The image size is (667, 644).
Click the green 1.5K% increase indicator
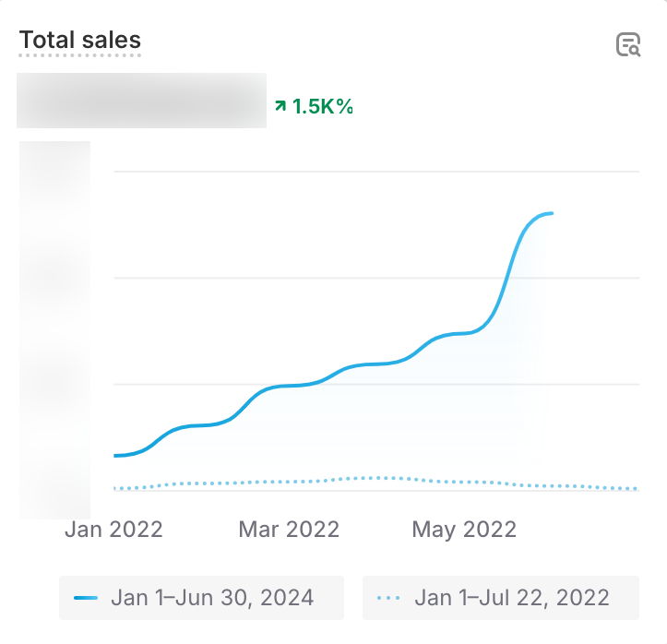click(322, 106)
